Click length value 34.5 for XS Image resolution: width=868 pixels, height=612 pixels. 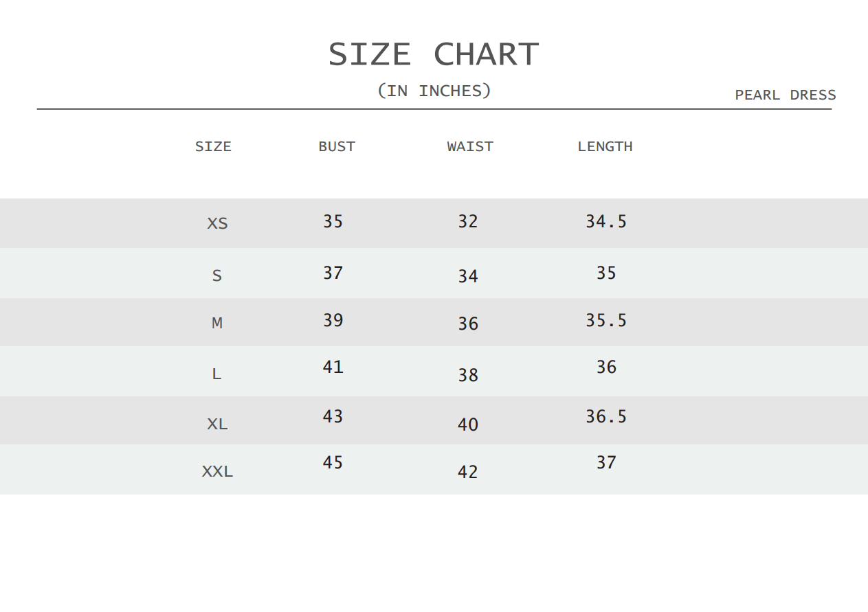(606, 221)
